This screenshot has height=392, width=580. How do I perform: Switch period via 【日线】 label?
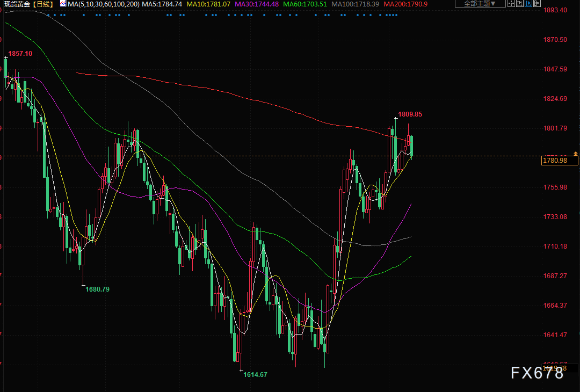[44, 4]
